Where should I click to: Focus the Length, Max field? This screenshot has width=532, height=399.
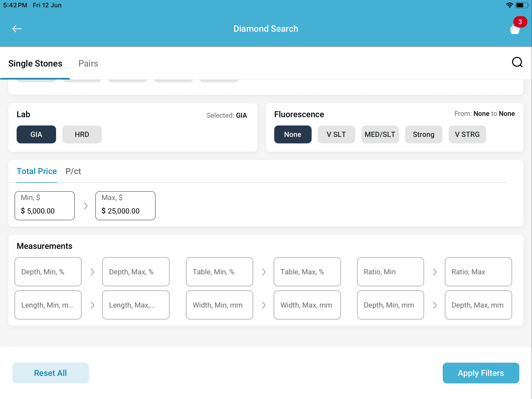tap(136, 305)
